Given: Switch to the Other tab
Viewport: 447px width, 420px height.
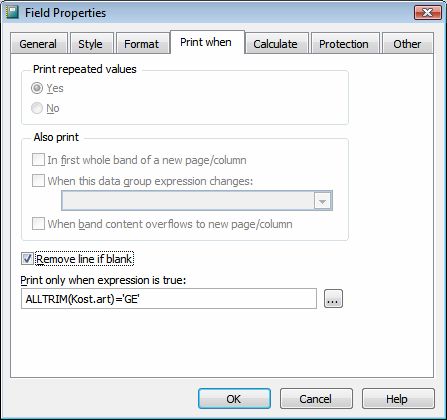Looking at the screenshot, I should [407, 43].
